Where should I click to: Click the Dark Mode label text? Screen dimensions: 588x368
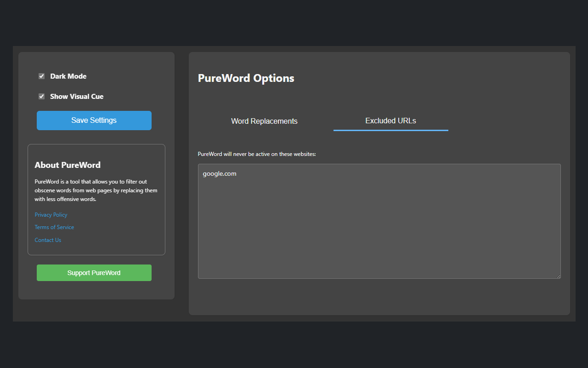tap(68, 76)
